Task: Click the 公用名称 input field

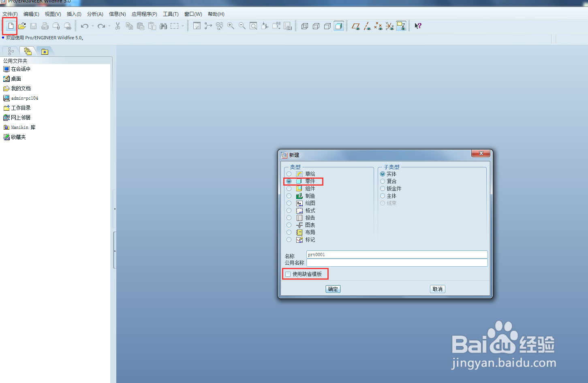Action: tap(397, 263)
